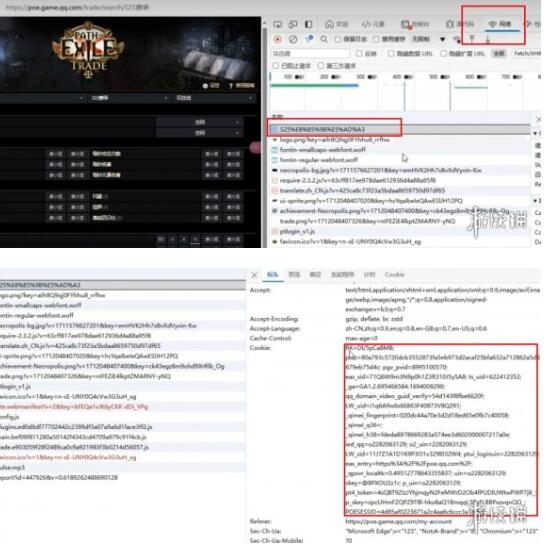Select the S25%E8%B5... request entry
This screenshot has width=545, height=546.
click(322, 130)
